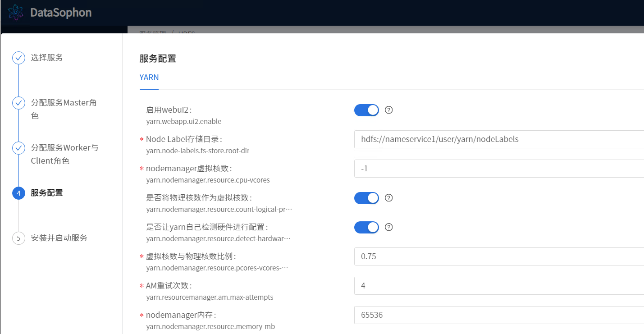Click help icon next to 启用webui2 toggle
644x334 pixels.
tap(389, 110)
